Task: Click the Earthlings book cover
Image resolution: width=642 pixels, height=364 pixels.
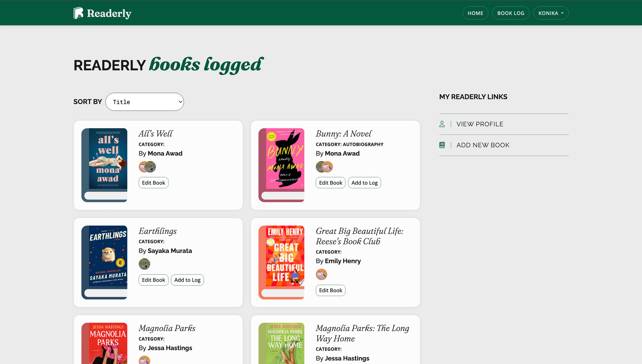Action: (x=104, y=262)
